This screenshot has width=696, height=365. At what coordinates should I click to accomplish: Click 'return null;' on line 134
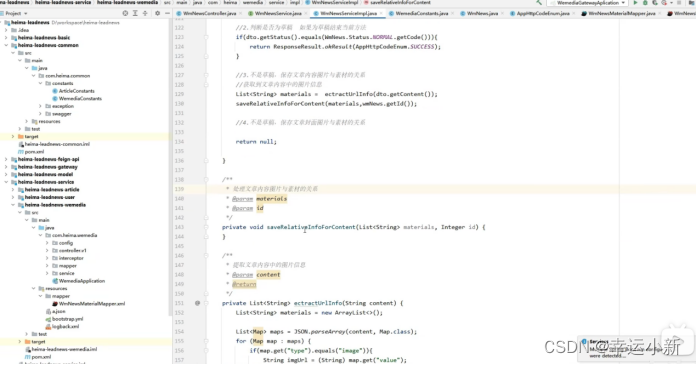(256, 142)
